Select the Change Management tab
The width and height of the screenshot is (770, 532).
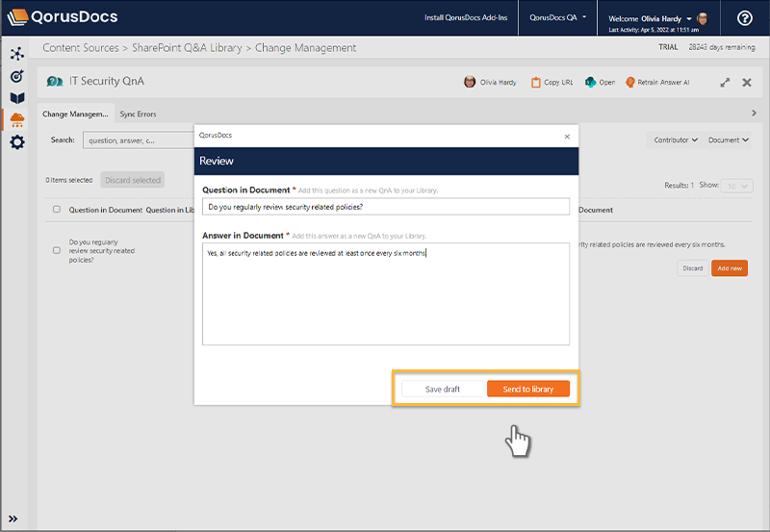pyautogui.click(x=75, y=114)
